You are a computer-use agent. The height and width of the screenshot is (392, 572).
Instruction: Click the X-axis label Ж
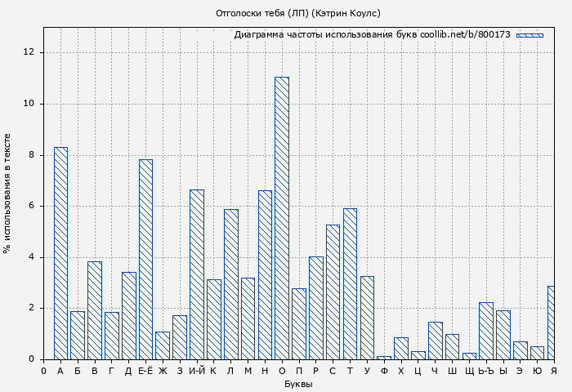click(163, 371)
